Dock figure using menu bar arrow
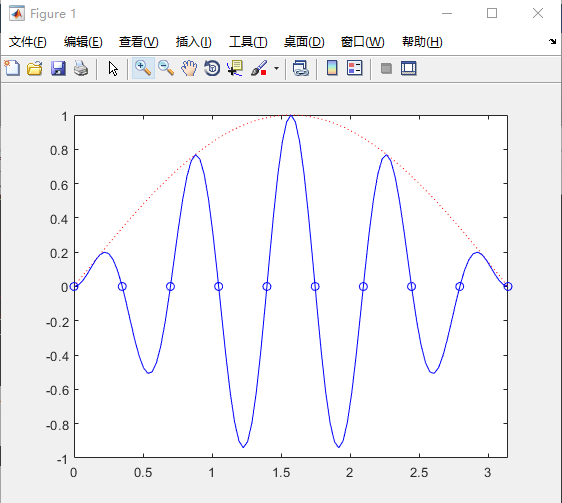 pyautogui.click(x=552, y=41)
